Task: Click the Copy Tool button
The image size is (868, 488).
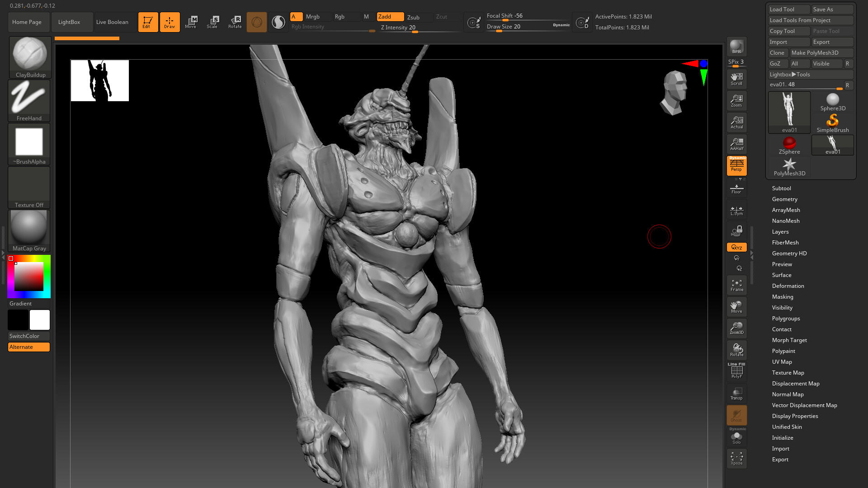Action: click(x=789, y=31)
